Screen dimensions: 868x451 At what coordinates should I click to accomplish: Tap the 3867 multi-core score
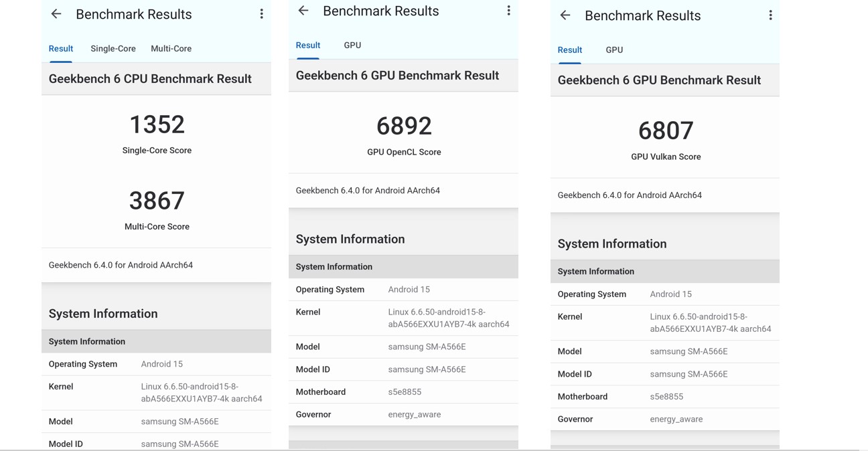[157, 201]
